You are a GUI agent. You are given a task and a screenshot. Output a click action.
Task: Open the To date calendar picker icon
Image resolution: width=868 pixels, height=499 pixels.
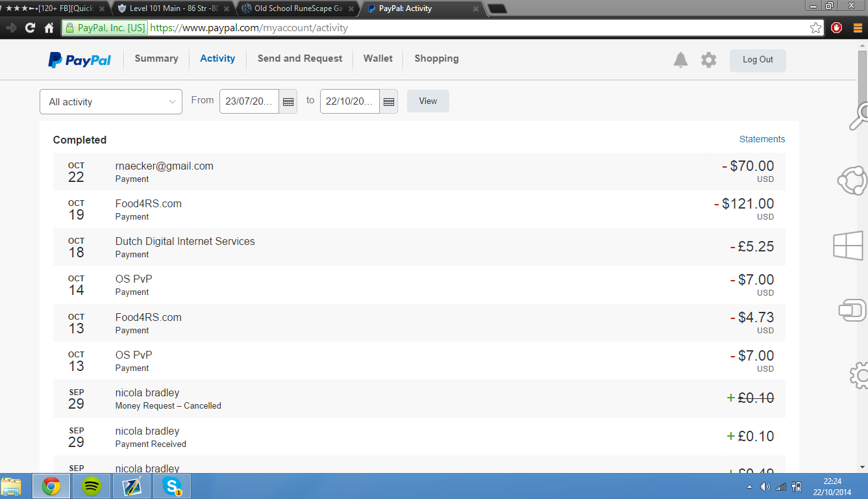coord(389,102)
